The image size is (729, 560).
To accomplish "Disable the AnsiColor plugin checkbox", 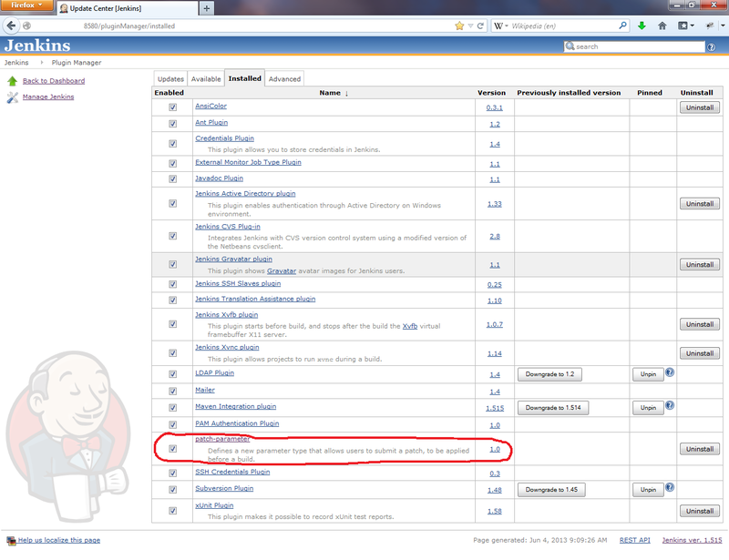I will pos(172,107).
